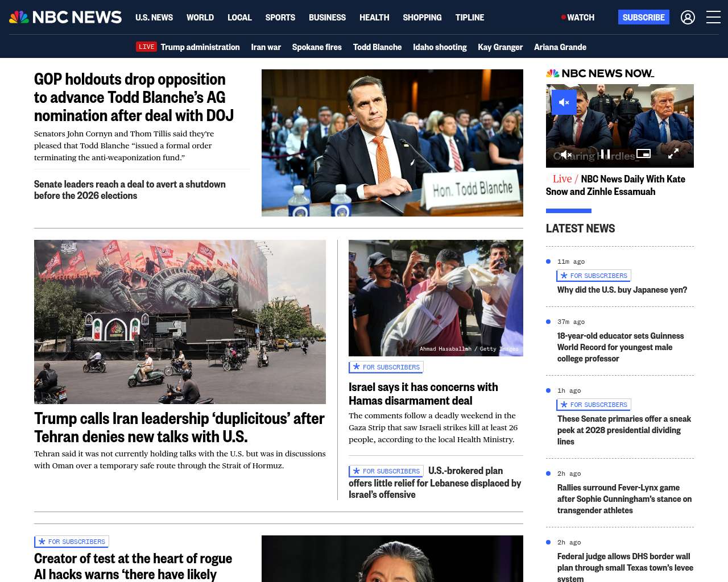Open the Trump administration live topic
Viewport: 728px width, 582px height.
click(x=200, y=47)
